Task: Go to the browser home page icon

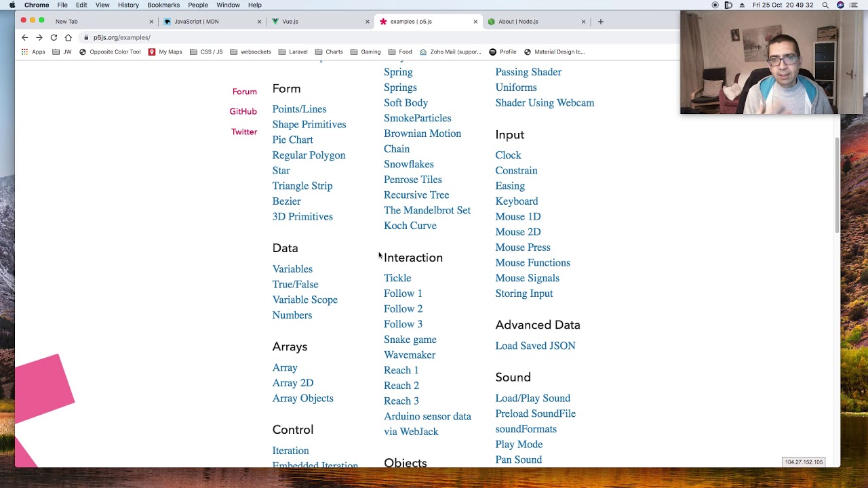Action: click(68, 37)
